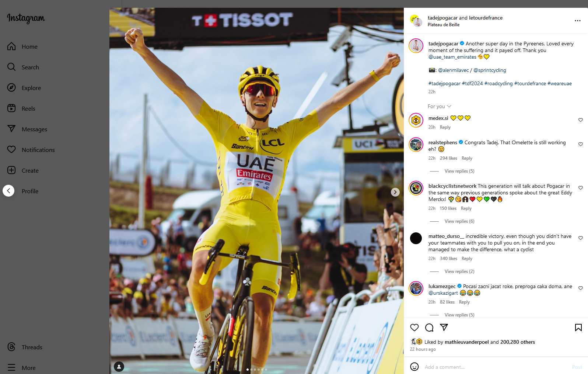View replies (5) under realstephens comment
The image size is (588, 374).
[x=459, y=171]
